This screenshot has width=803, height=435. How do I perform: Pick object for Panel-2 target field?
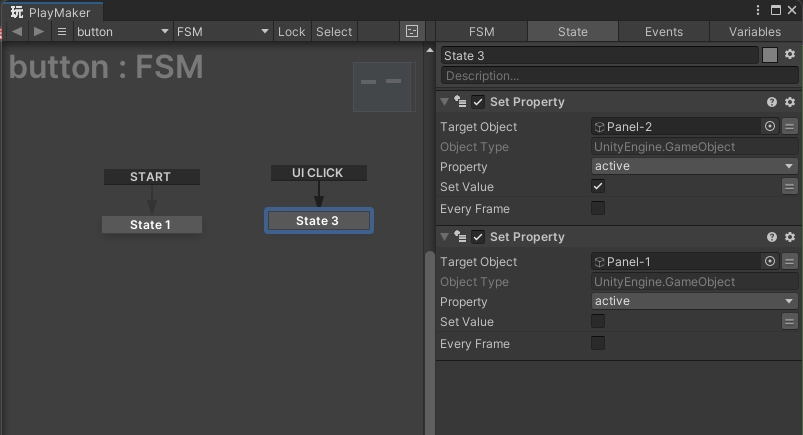pos(769,126)
